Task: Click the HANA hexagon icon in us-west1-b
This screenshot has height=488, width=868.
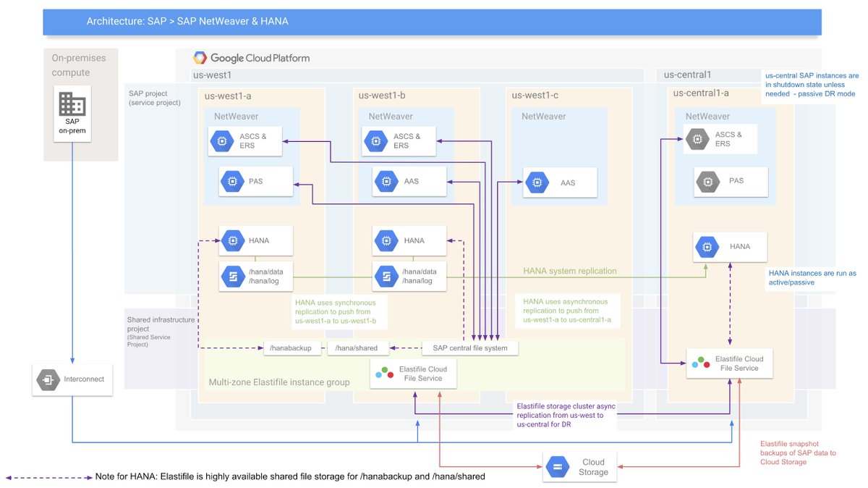Action: click(x=386, y=240)
